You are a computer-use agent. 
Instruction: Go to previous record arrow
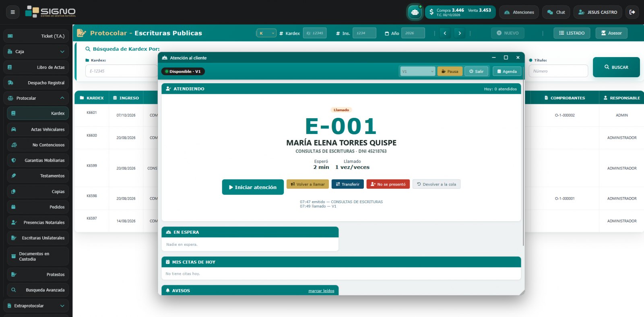(445, 33)
